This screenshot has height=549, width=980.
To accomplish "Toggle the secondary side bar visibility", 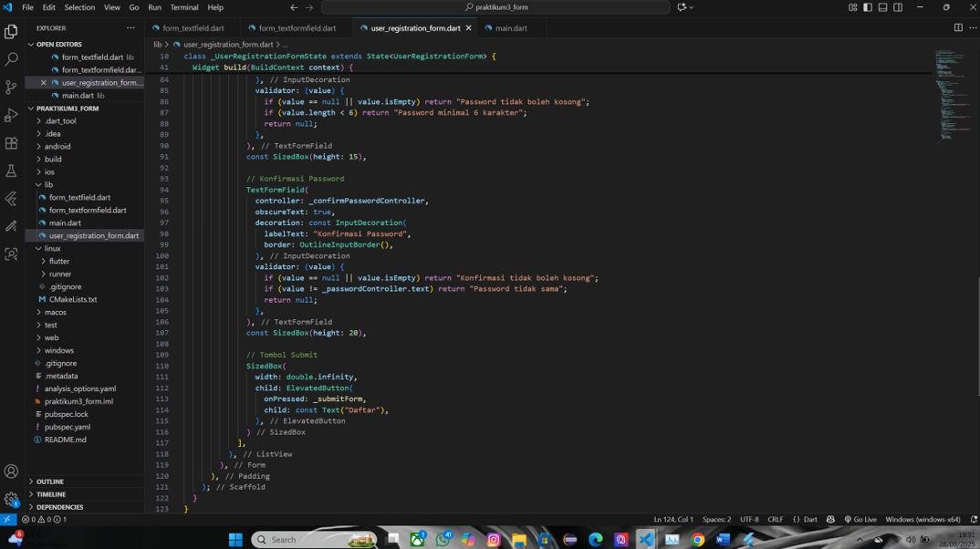I will pyautogui.click(x=898, y=7).
